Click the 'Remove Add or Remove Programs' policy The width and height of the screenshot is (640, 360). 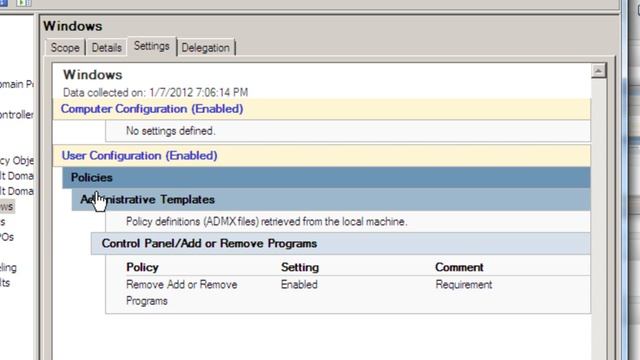point(182,293)
